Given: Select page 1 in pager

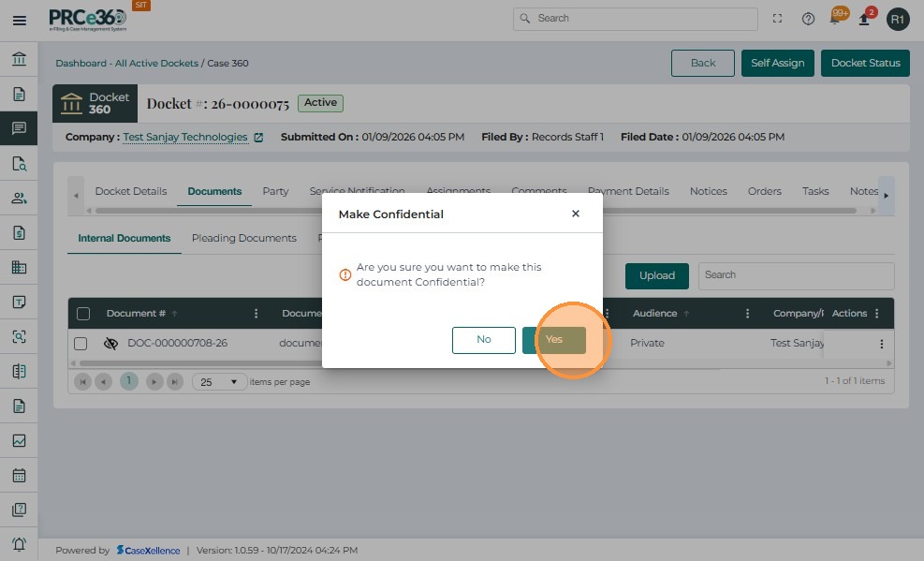Looking at the screenshot, I should pos(128,381).
